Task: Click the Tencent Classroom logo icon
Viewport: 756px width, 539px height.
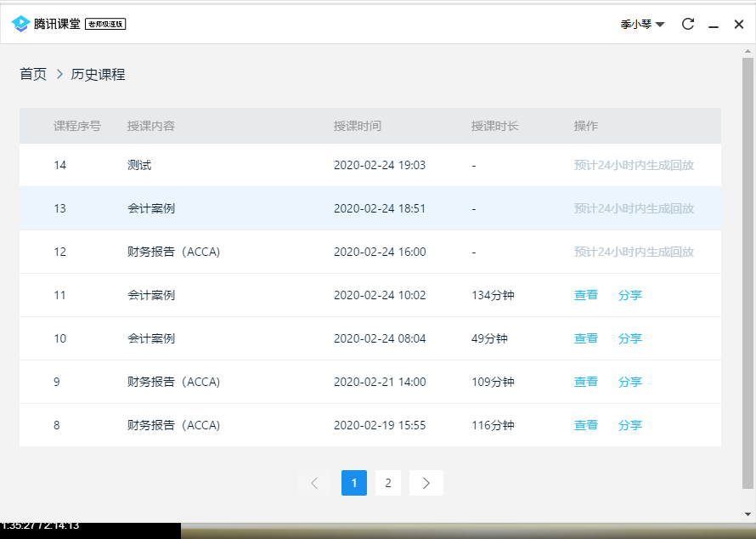Action: coord(20,24)
